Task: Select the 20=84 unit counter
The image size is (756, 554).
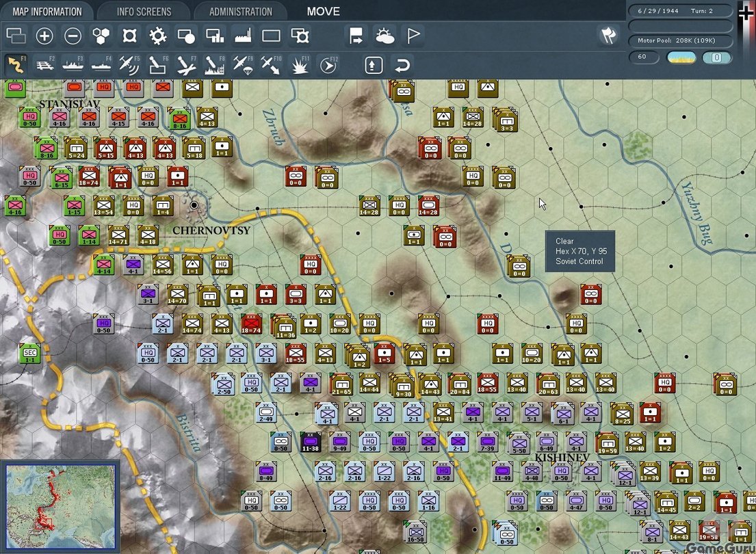Action: pyautogui.click(x=459, y=383)
